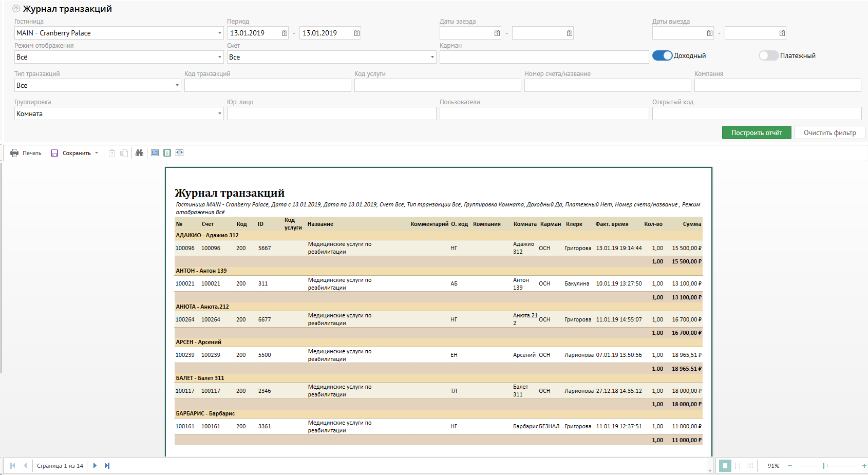The width and height of the screenshot is (868, 475).
Task: Click the zoom slider handle
Action: click(x=823, y=466)
